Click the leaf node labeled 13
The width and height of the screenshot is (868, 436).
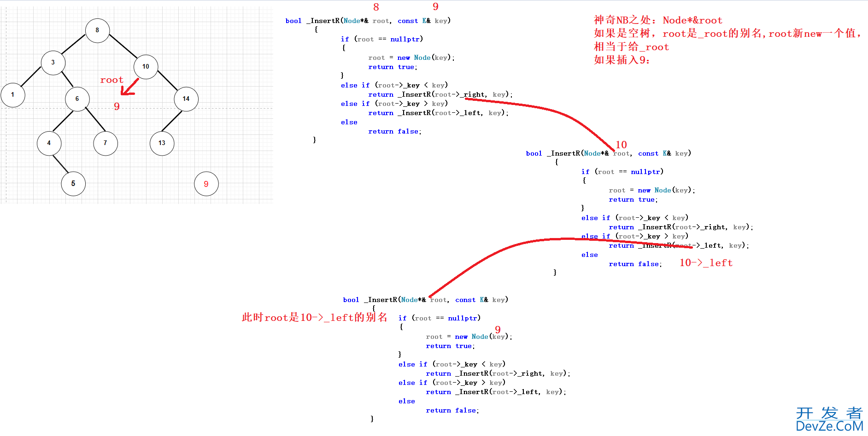pos(162,143)
